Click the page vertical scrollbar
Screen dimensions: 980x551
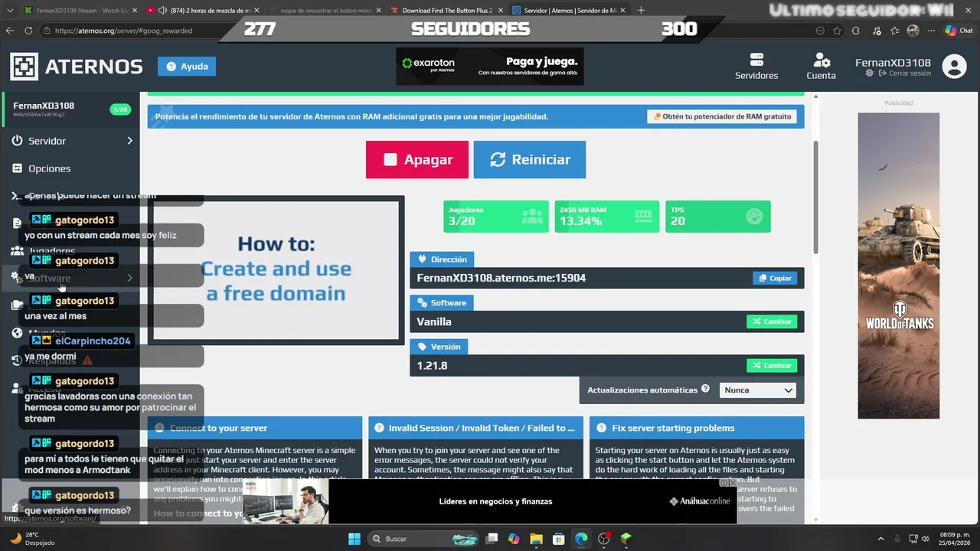(815, 197)
